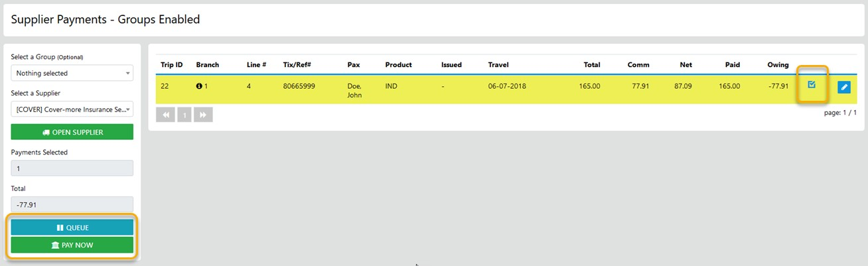Open the Select a Supplier dropdown
868x266 pixels.
coord(72,109)
